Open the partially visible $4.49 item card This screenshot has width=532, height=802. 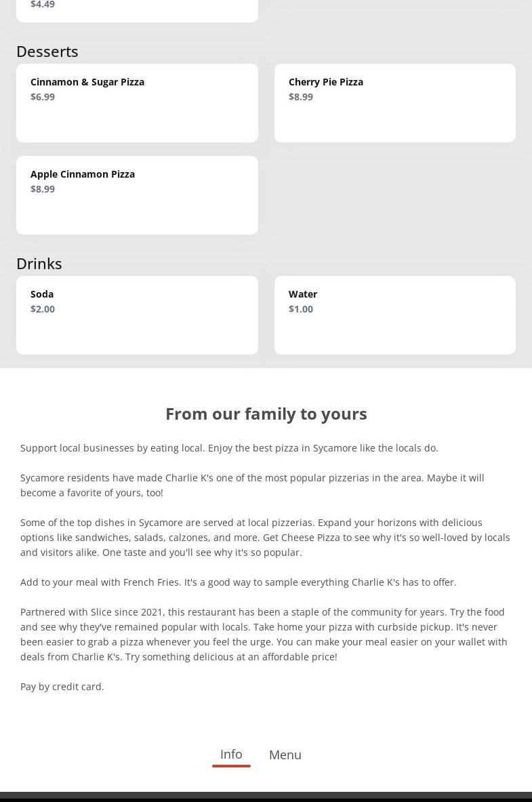pos(137,9)
